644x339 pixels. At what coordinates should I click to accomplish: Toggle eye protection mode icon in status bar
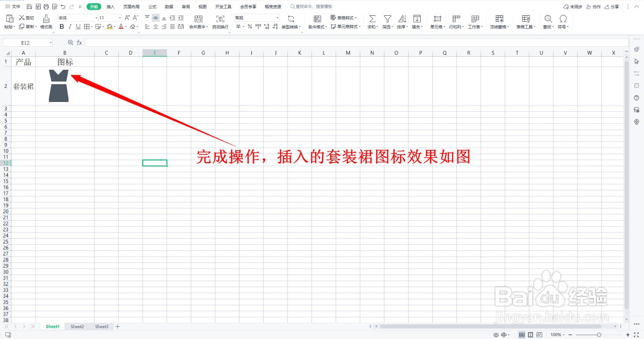(x=496, y=335)
